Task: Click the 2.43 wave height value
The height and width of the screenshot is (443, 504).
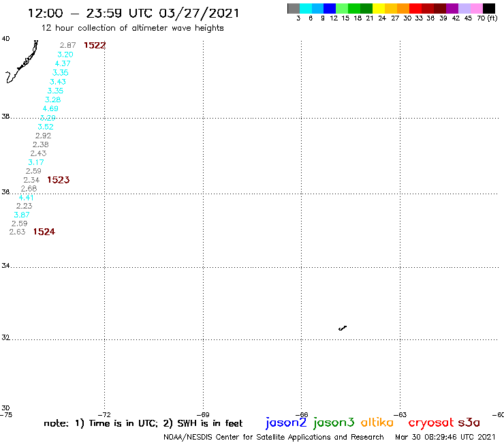Action: click(38, 153)
